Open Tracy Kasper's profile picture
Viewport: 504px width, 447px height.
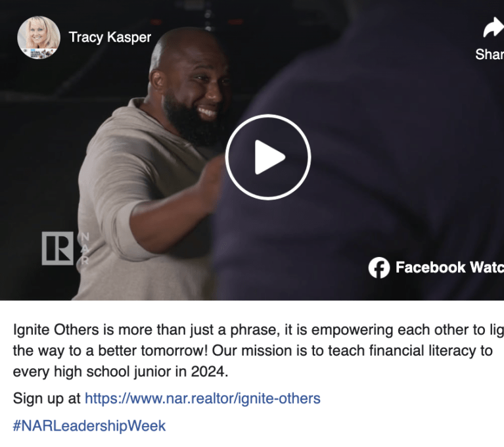[x=39, y=37]
